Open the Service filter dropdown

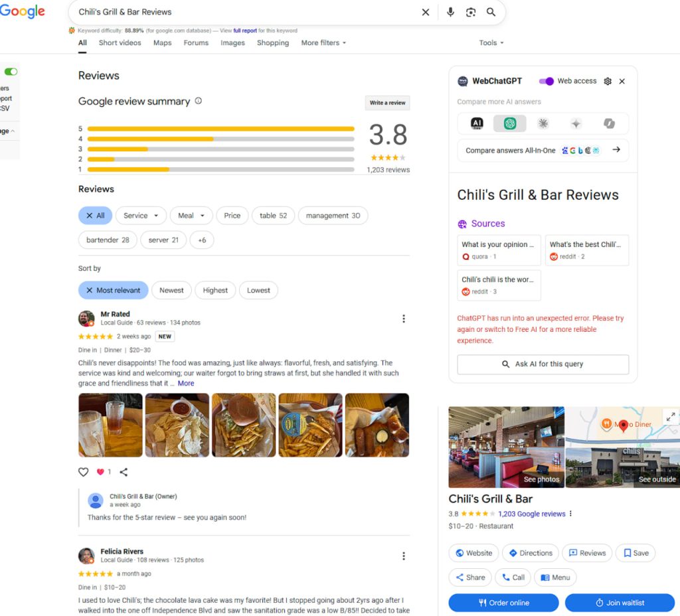[141, 216]
